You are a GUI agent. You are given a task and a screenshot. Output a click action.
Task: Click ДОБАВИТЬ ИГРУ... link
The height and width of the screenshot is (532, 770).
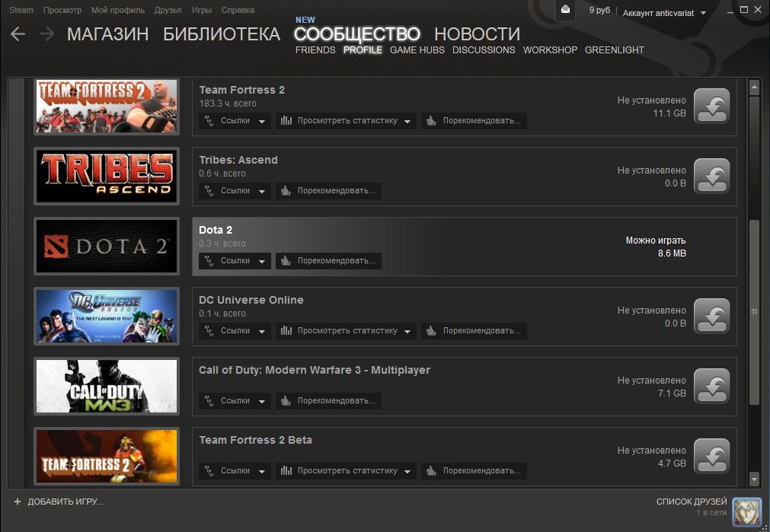(x=65, y=502)
